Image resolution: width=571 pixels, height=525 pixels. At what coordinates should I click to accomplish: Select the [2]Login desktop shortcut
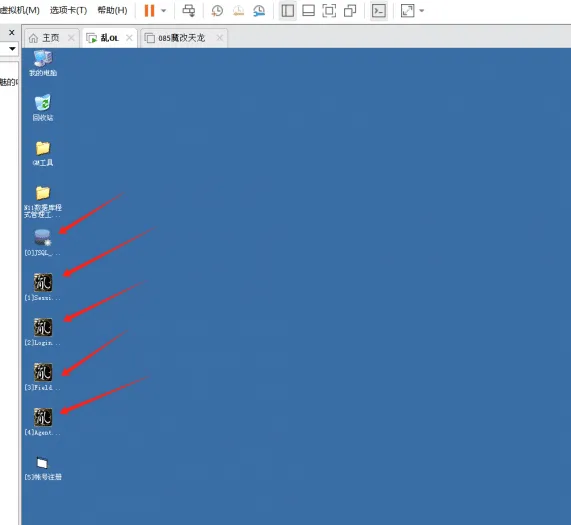(43, 332)
